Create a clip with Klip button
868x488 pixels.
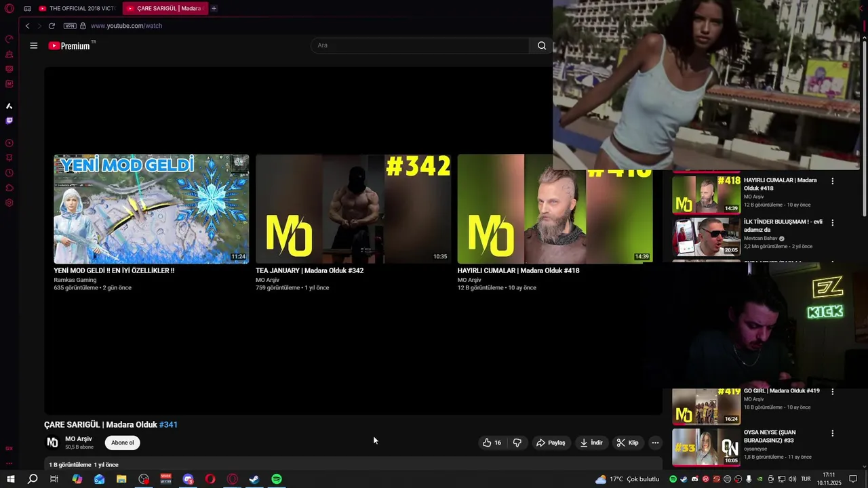tap(628, 443)
